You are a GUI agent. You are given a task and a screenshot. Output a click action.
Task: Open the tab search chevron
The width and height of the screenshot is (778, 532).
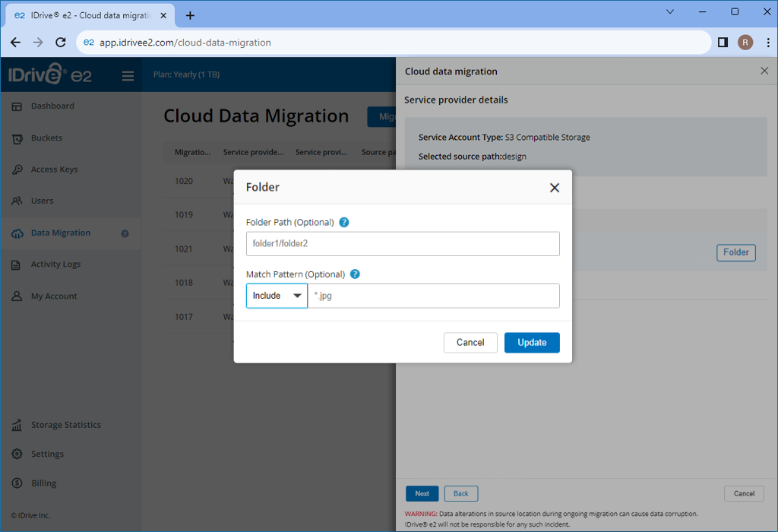pos(670,11)
